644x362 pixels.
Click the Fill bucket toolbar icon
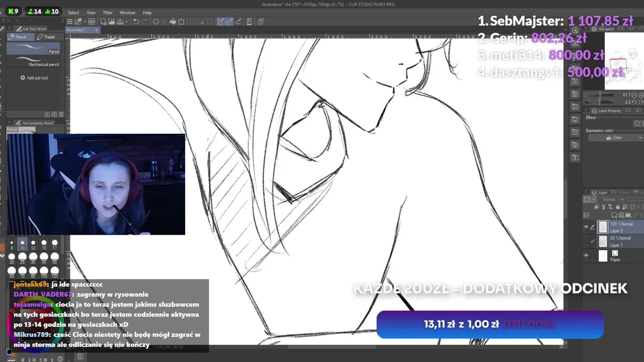(173, 22)
